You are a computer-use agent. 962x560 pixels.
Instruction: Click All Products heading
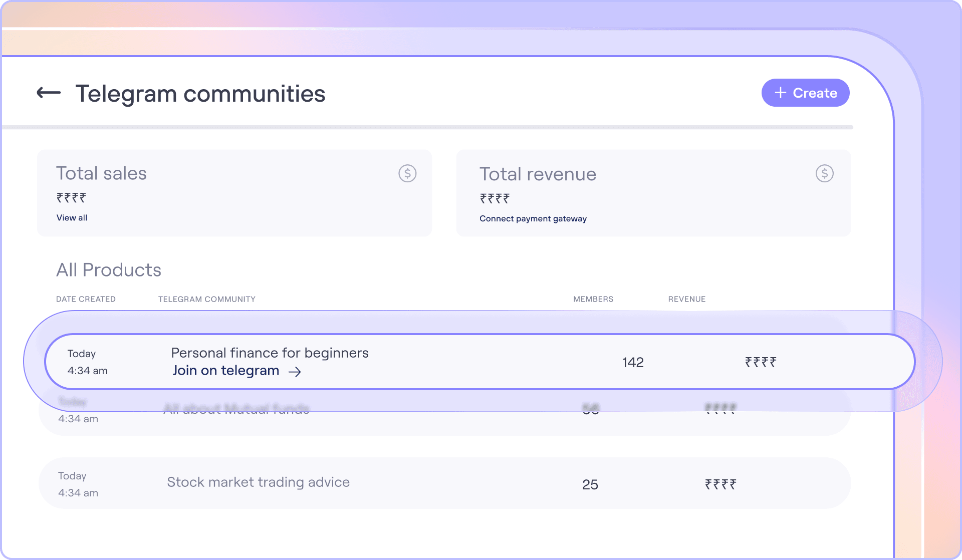[109, 270]
